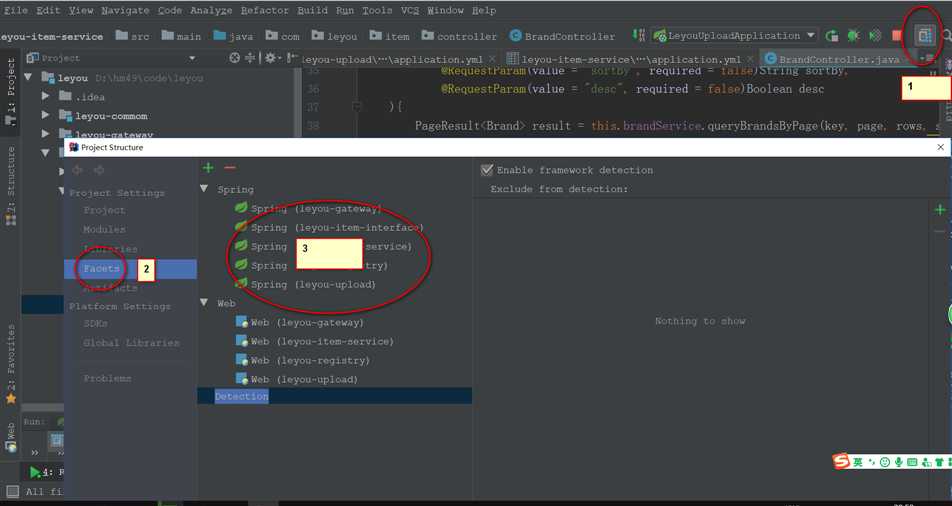Collapse the Spring facets group

pos(204,189)
